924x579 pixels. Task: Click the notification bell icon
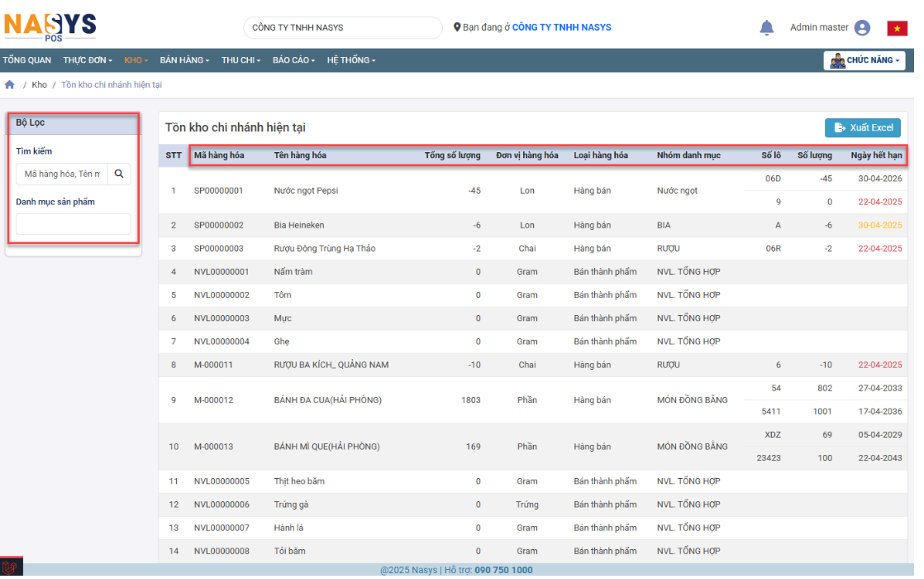pos(766,27)
